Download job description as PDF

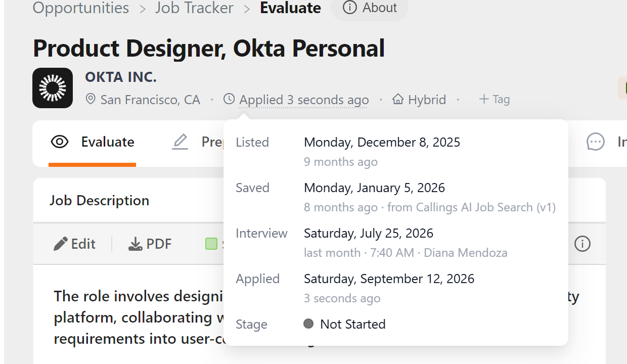[x=150, y=244]
